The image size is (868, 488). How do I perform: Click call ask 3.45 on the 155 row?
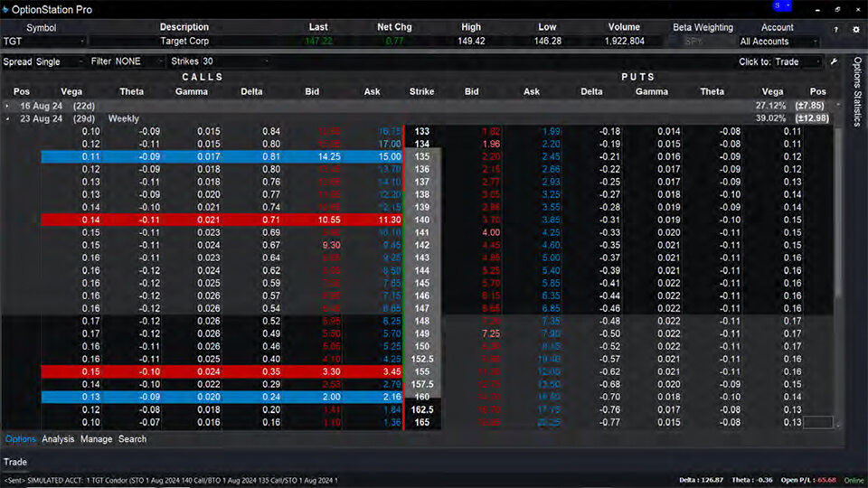pyautogui.click(x=392, y=371)
